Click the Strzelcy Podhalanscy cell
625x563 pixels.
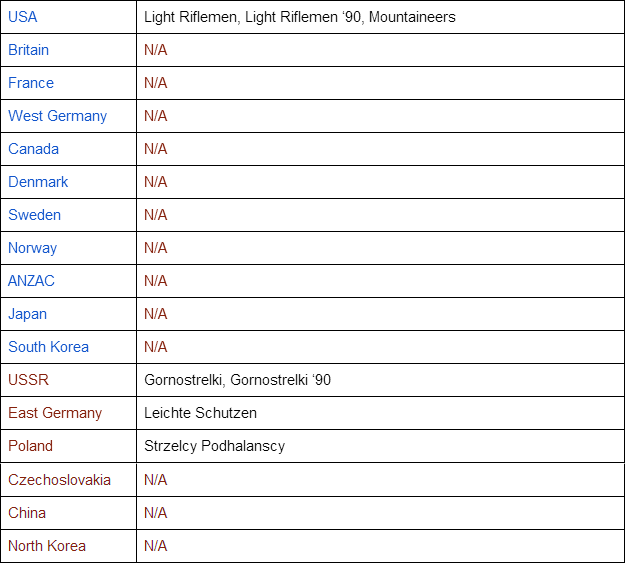point(214,446)
